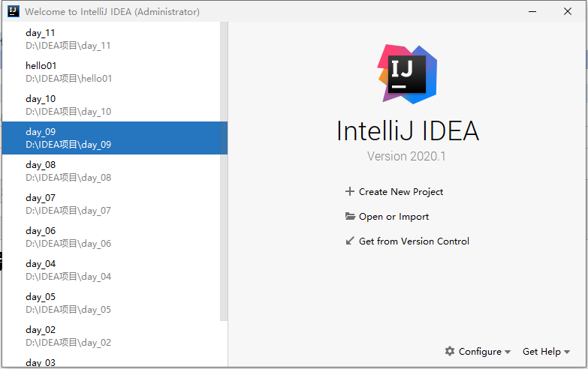Select Open or Import
This screenshot has height=369, width=588.
[x=394, y=216]
